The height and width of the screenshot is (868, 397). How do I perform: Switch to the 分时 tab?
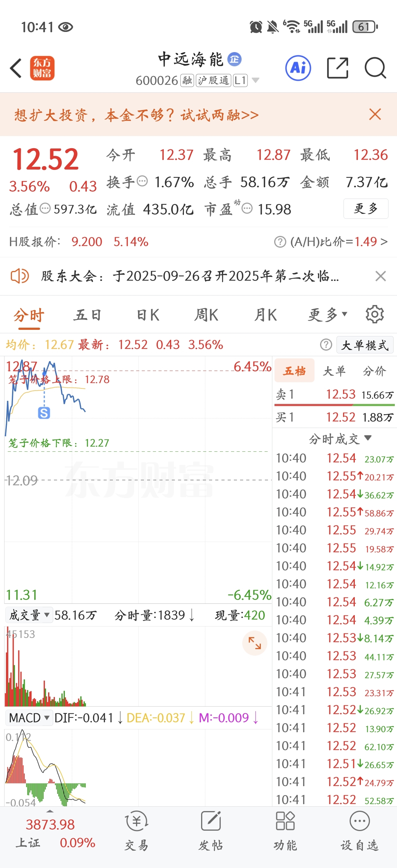[29, 315]
